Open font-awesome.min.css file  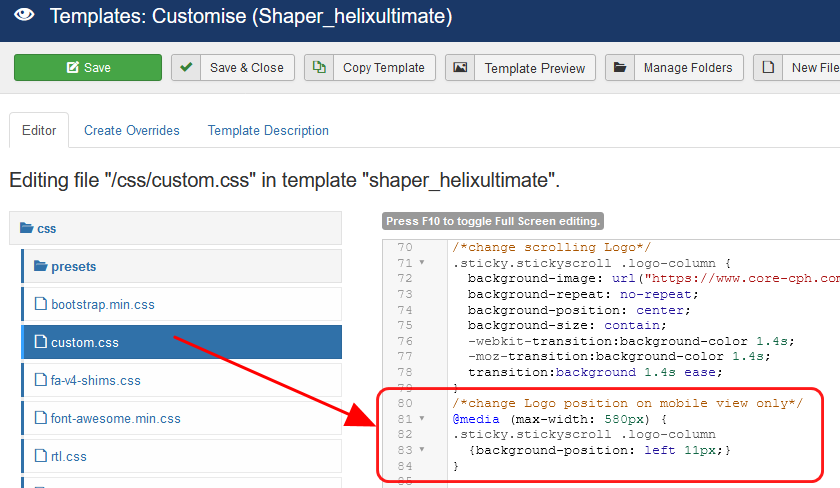tap(115, 419)
